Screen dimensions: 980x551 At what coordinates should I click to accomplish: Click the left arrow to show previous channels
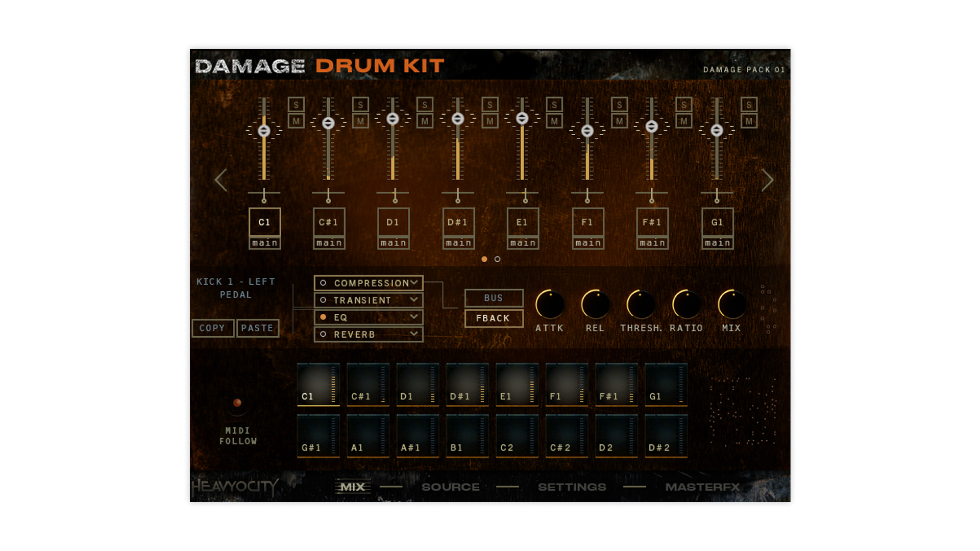pyautogui.click(x=220, y=180)
